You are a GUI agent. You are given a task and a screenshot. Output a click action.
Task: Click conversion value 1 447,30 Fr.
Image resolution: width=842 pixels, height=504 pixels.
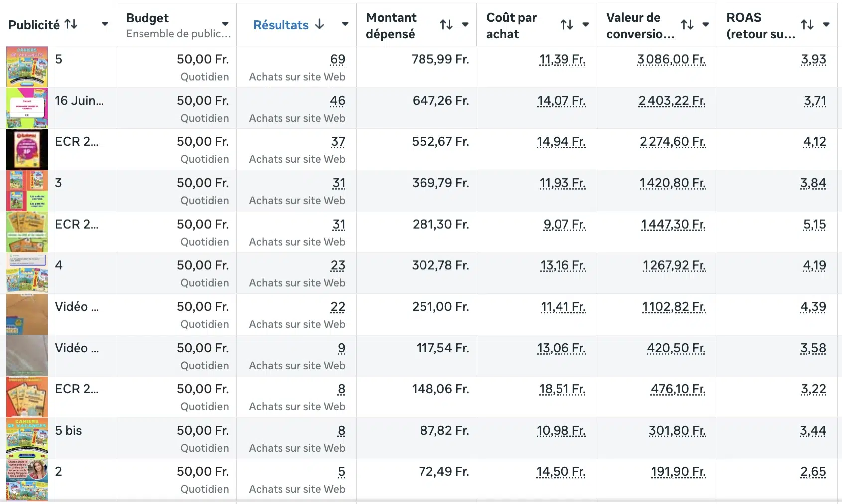pos(673,224)
